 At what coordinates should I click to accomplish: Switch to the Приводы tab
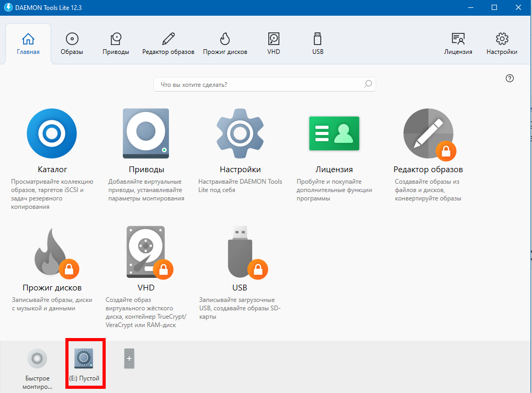(x=116, y=44)
